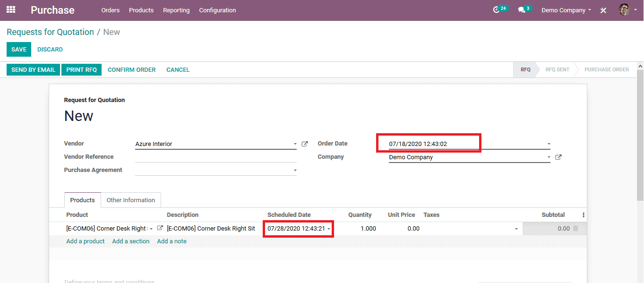This screenshot has height=283, width=644.
Task: Open the Configuration menu
Action: [x=217, y=10]
